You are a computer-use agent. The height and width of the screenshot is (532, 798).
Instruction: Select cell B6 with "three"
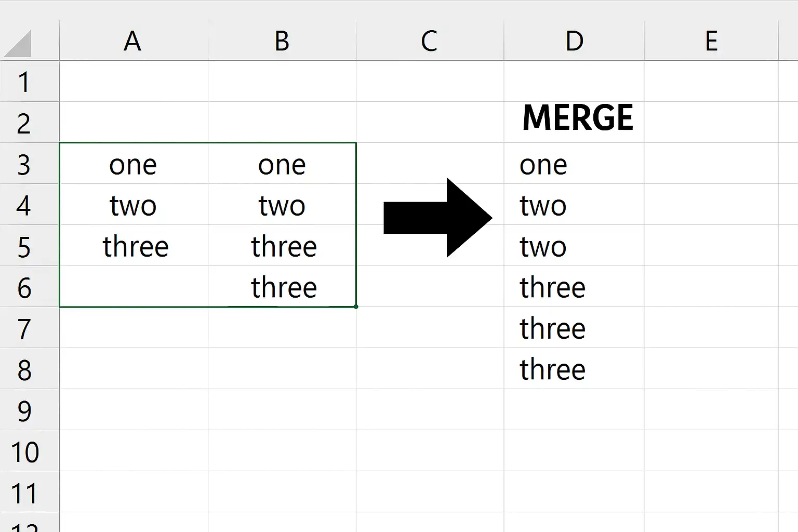coord(283,287)
